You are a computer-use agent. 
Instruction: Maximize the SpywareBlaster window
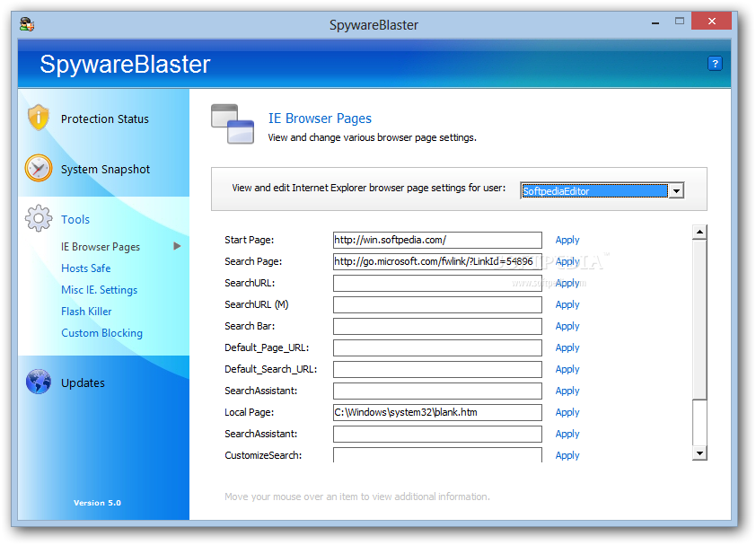point(680,21)
